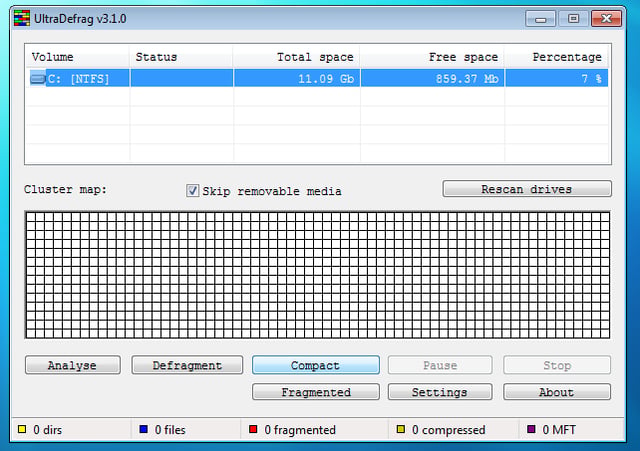Click the blue files color swatch
640x451 pixels.
click(x=143, y=429)
